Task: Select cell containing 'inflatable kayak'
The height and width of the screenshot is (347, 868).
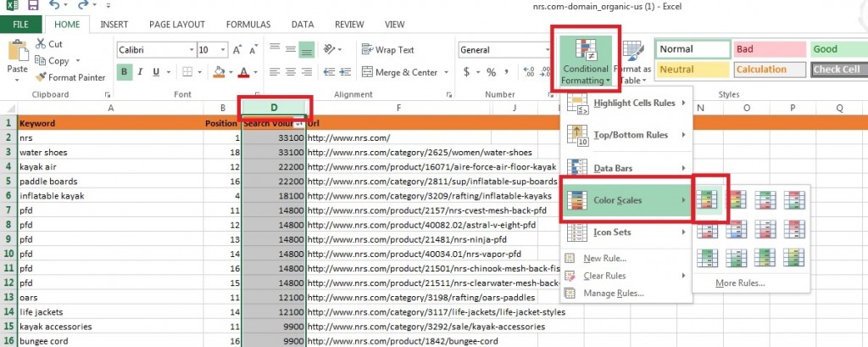Action: tap(110, 196)
